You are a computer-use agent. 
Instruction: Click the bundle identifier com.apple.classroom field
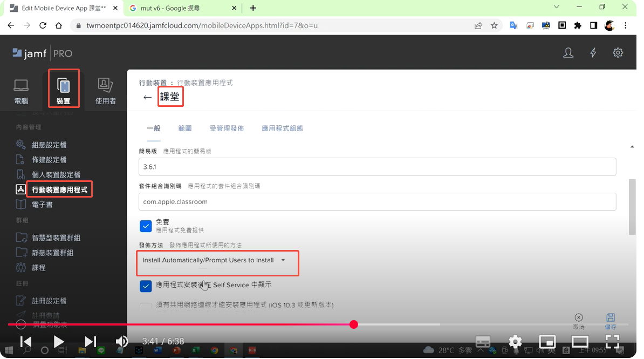click(x=377, y=202)
